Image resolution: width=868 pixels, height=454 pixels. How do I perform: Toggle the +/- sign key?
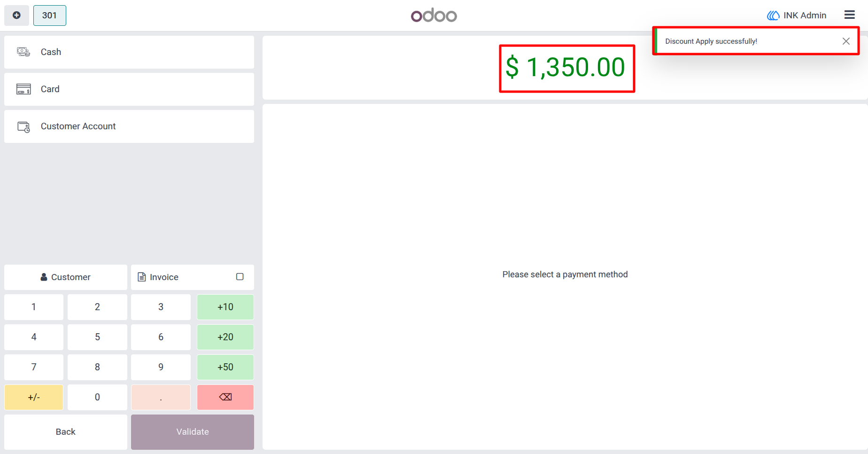[34, 397]
